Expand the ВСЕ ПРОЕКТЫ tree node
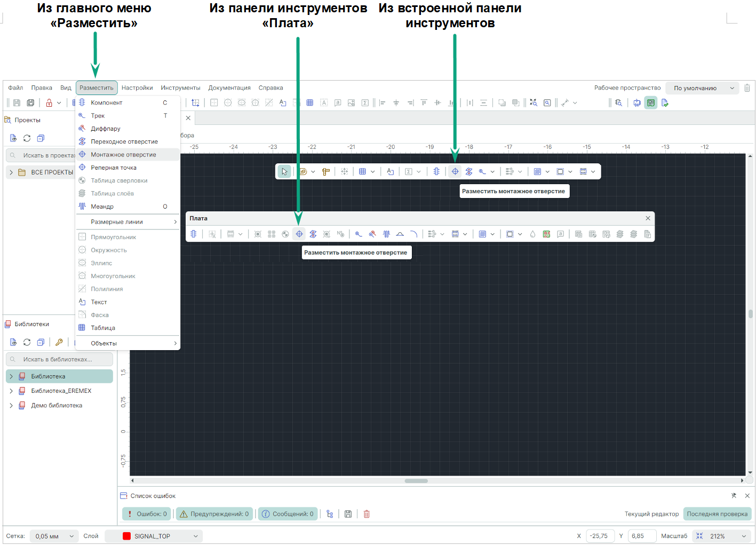The height and width of the screenshot is (545, 756). [x=11, y=172]
